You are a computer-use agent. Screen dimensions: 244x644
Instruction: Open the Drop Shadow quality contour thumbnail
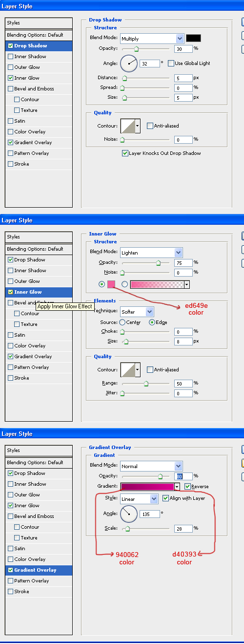pos(127,126)
